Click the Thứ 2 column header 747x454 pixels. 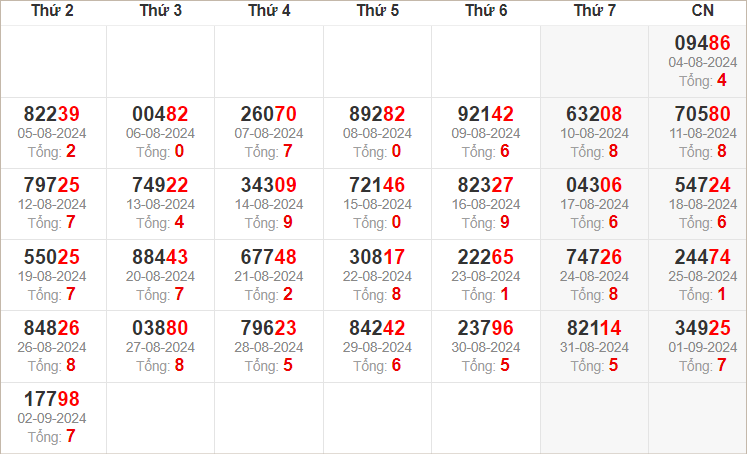coord(52,11)
